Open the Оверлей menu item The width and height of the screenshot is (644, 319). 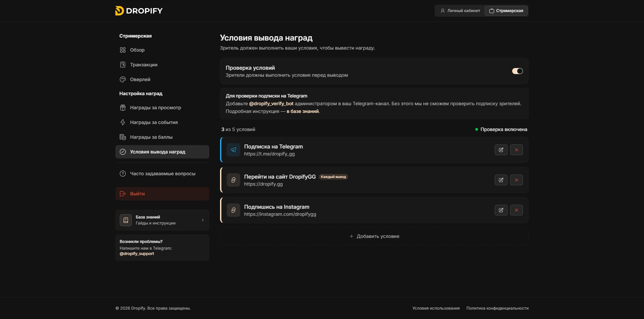click(x=162, y=79)
